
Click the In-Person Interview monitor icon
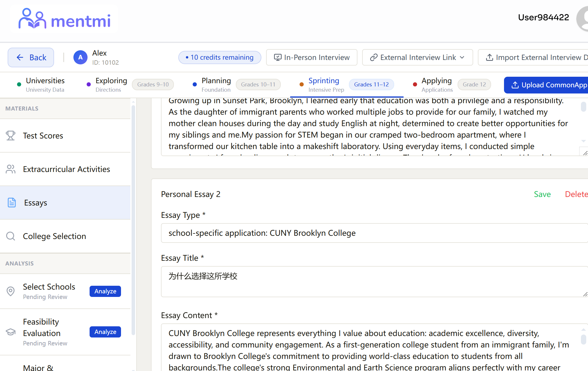point(278,57)
